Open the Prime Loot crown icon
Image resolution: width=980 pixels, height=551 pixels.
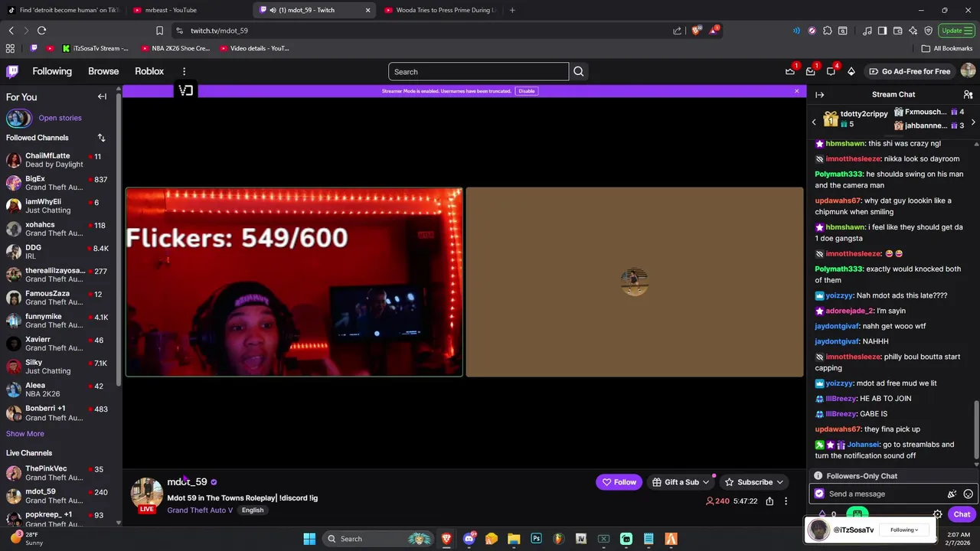point(790,71)
